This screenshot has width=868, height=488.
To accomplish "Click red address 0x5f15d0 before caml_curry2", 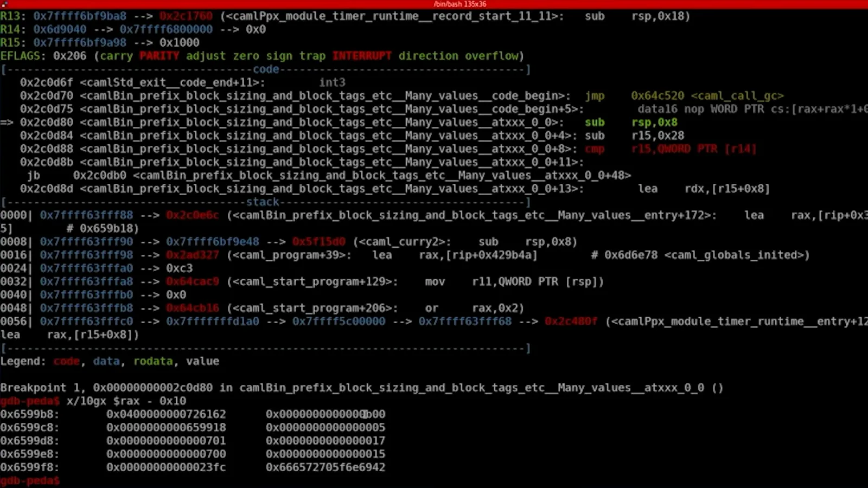I will (319, 242).
